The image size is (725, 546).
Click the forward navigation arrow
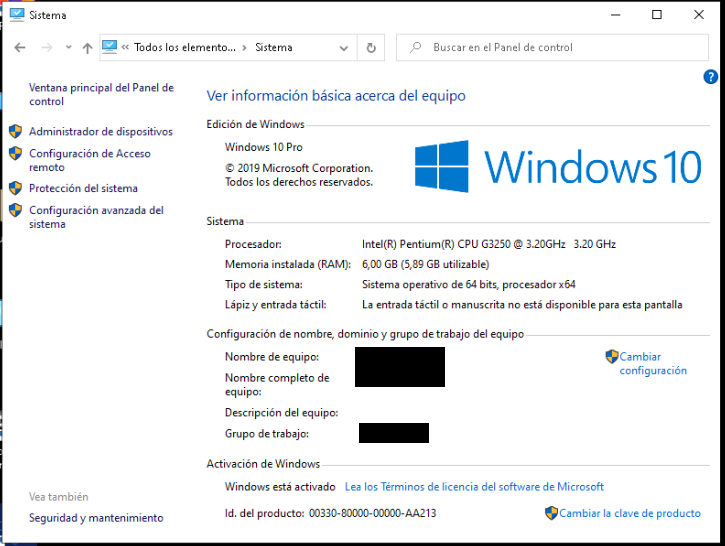click(x=47, y=48)
